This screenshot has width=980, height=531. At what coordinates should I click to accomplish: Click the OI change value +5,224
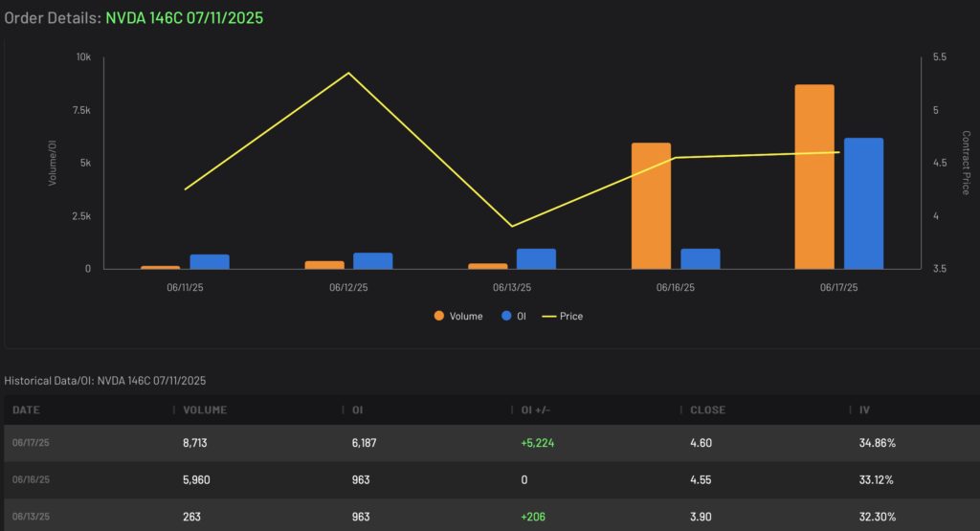point(538,443)
